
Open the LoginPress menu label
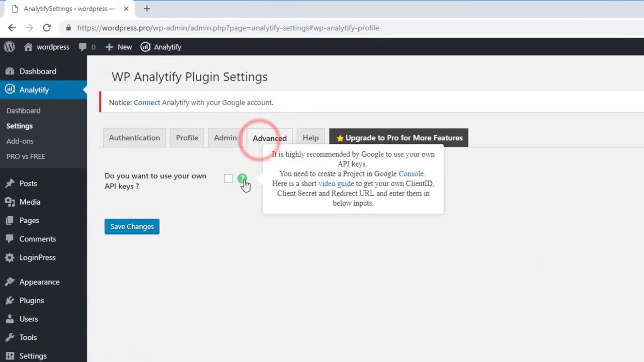pos(38,257)
